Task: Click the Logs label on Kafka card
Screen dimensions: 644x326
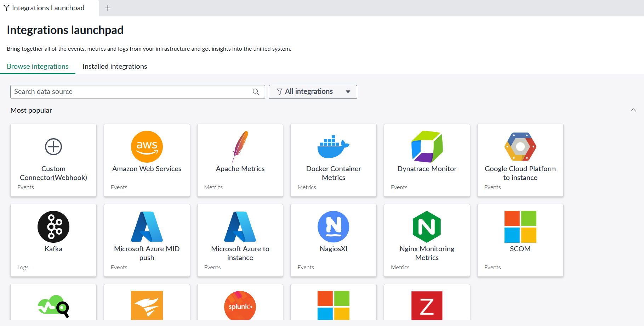Action: click(23, 268)
